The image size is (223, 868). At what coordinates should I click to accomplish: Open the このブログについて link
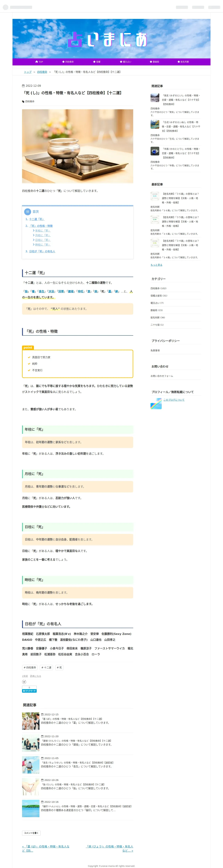coord(174,400)
